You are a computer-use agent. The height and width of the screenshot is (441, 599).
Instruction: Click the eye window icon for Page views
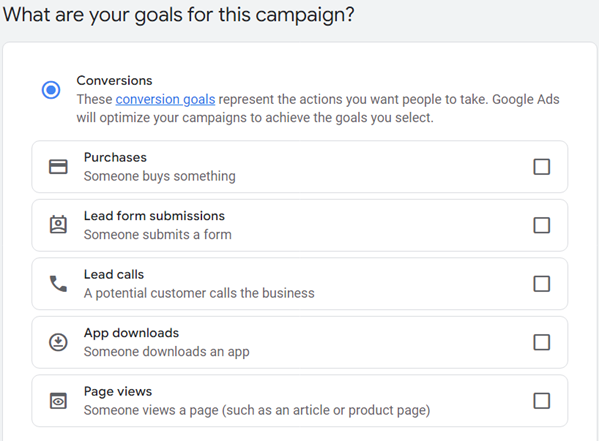tap(58, 401)
